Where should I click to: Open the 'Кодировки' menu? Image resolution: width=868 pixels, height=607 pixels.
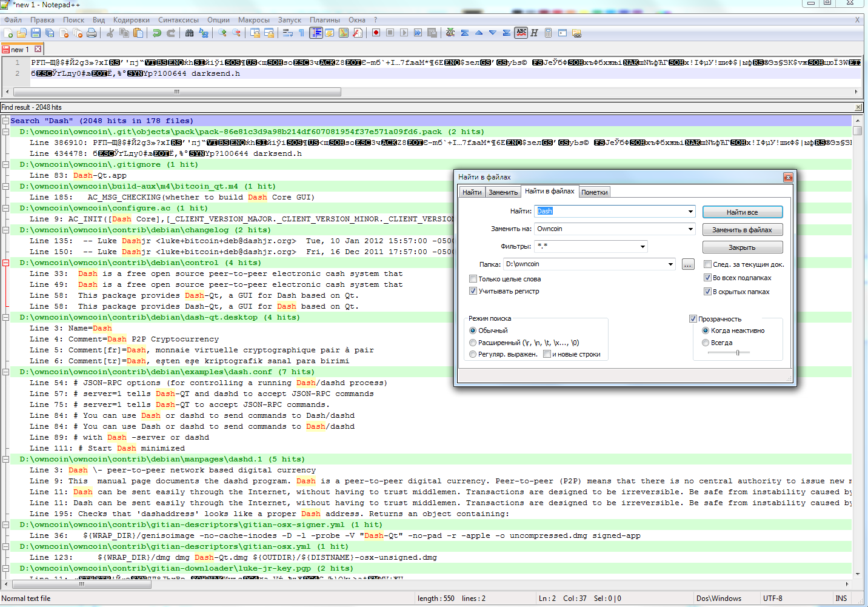(132, 20)
